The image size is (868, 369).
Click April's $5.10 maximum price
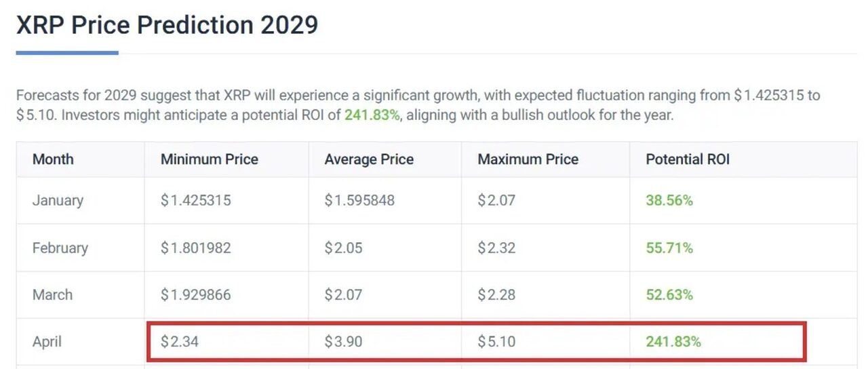[496, 342]
